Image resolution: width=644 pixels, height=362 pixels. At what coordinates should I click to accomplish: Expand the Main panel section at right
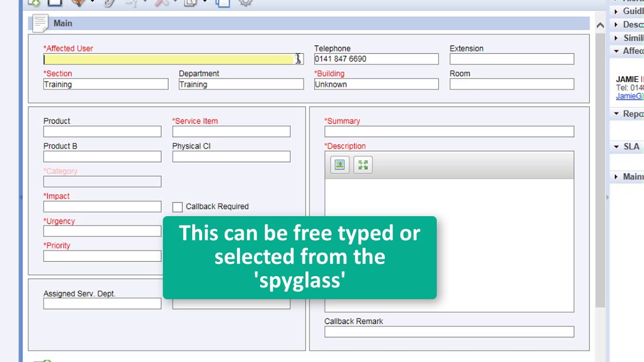coord(616,176)
